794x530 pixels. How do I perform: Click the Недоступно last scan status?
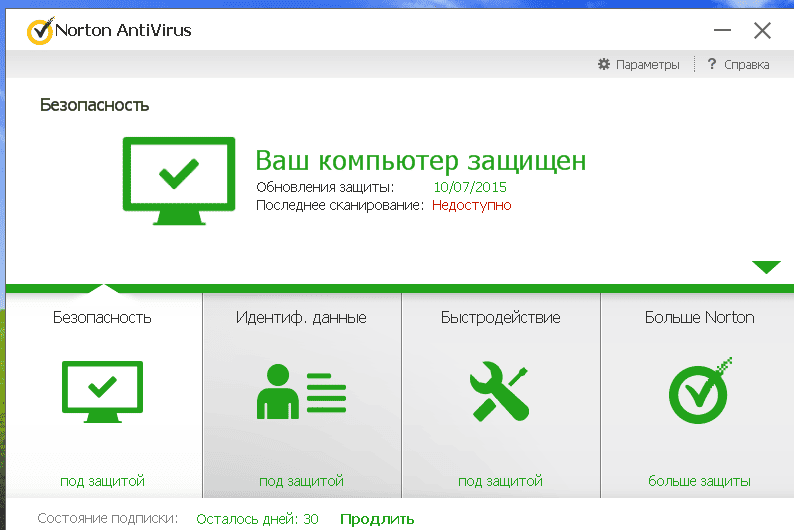(471, 206)
